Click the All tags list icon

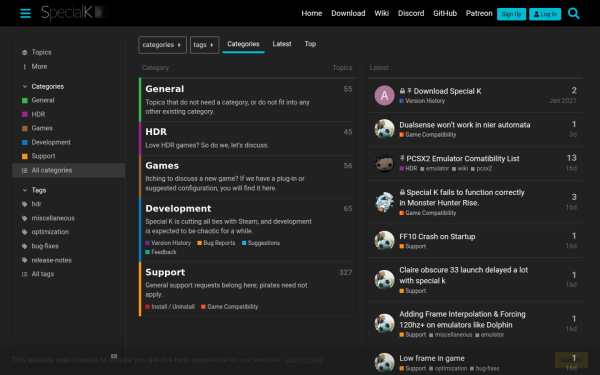pyautogui.click(x=24, y=274)
